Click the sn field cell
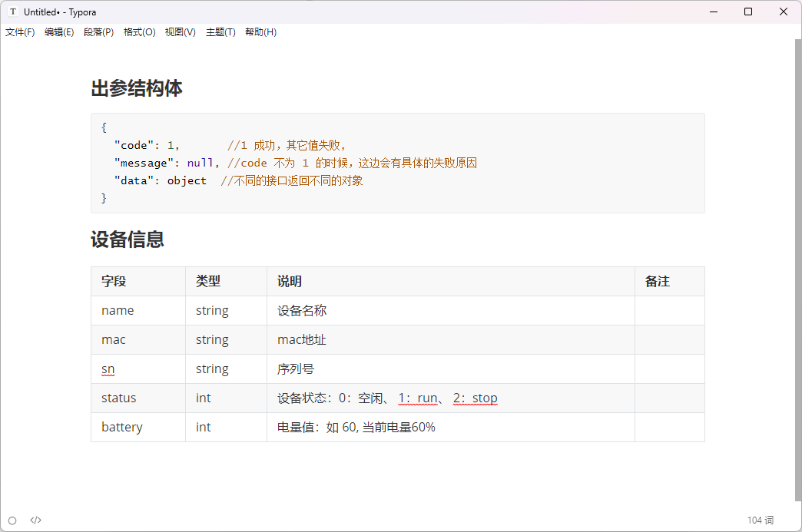Screen dimensions: 802x532 pos(138,368)
